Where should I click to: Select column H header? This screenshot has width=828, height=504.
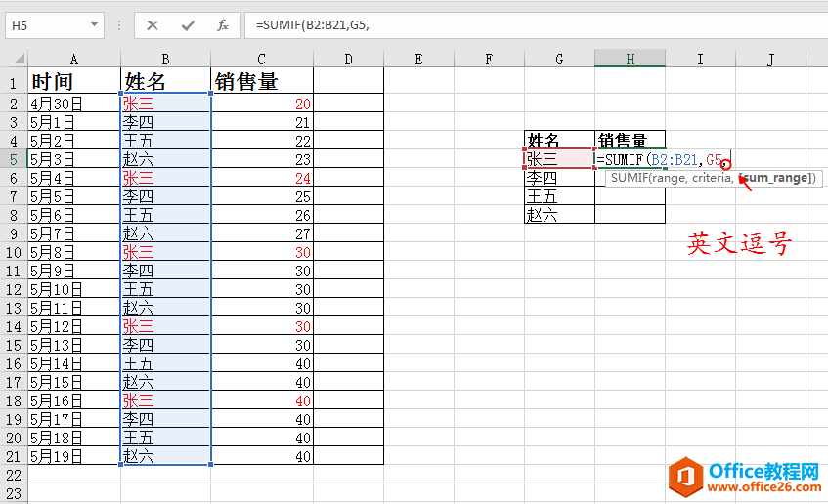tap(630, 60)
